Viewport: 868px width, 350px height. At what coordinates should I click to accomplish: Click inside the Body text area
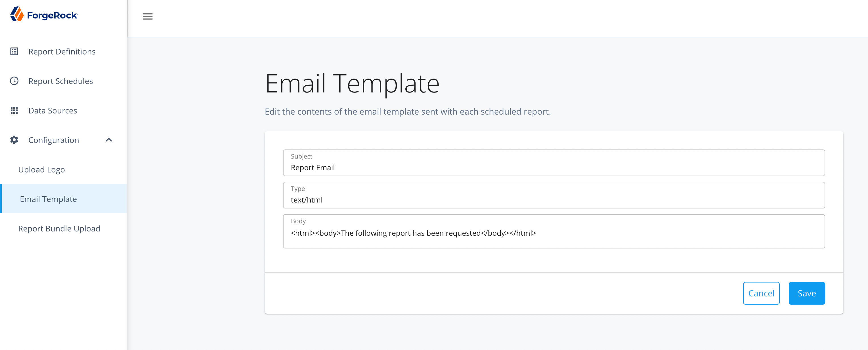[x=553, y=232]
